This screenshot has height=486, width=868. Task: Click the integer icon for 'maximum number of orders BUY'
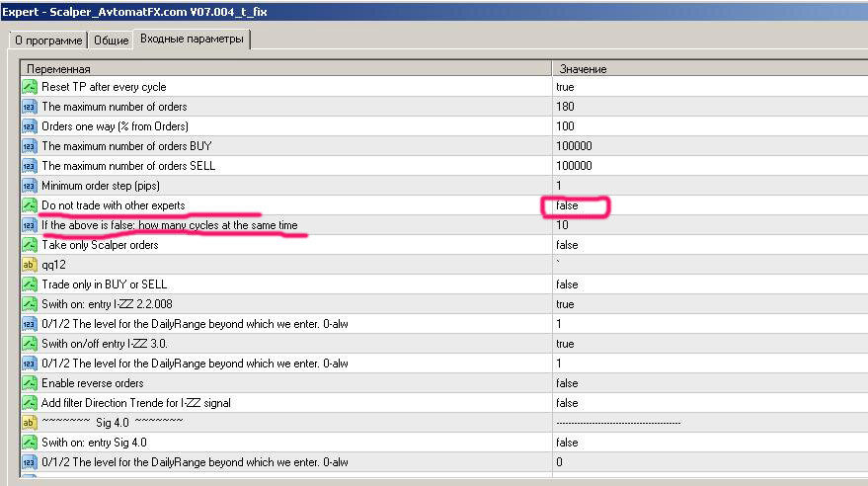[x=29, y=146]
